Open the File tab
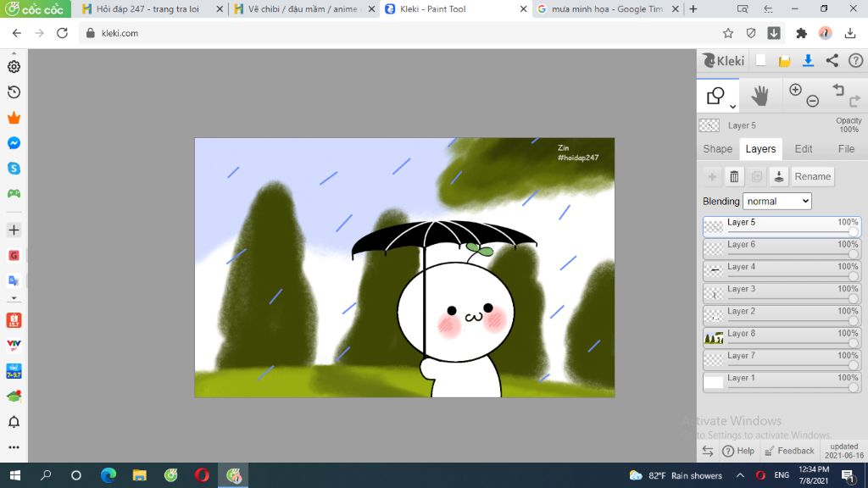This screenshot has height=488, width=868. [x=846, y=149]
